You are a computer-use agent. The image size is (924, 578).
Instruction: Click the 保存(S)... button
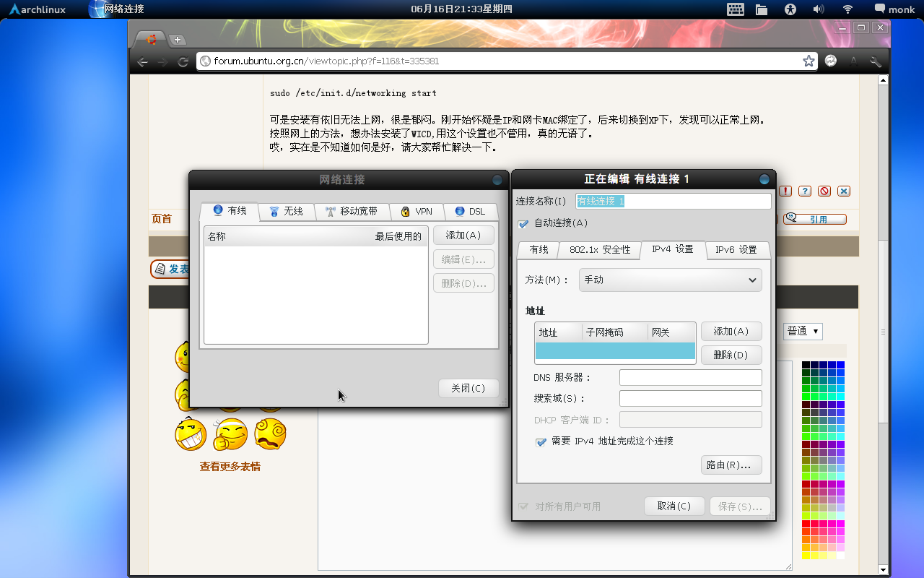coord(740,506)
